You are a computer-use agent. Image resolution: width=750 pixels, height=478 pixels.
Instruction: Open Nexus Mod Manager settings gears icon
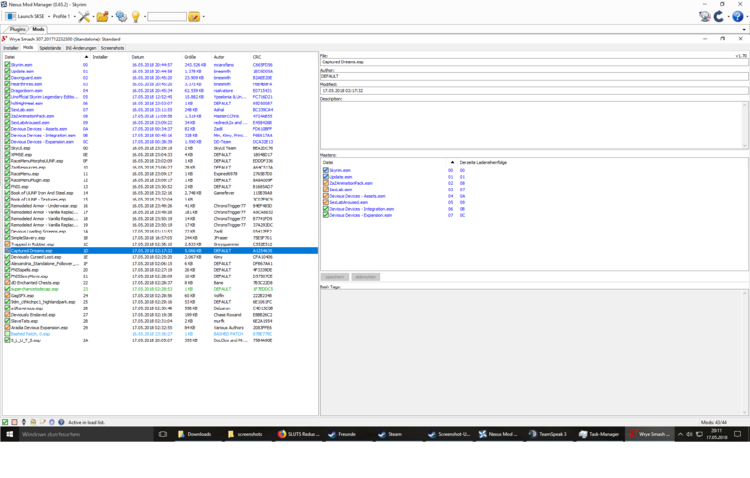pos(121,16)
